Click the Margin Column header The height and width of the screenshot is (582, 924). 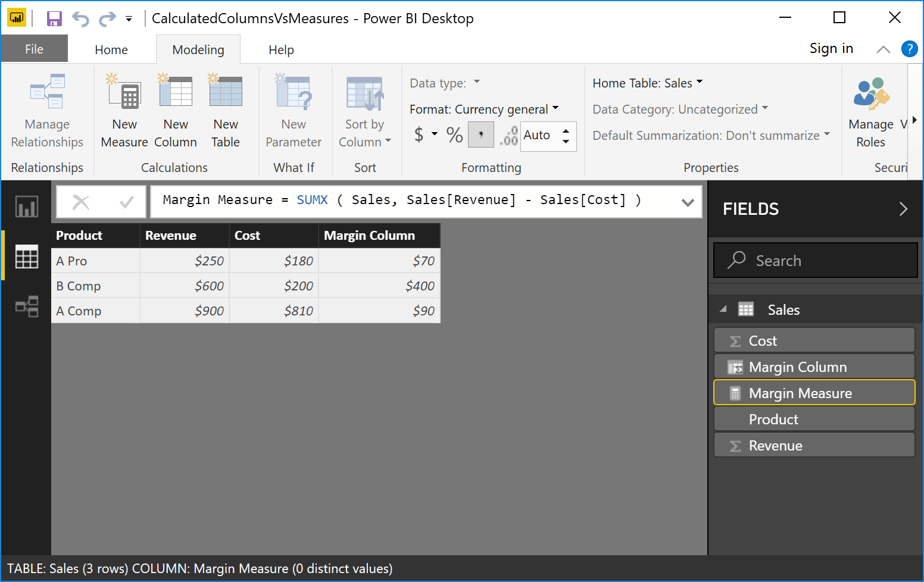coord(380,236)
